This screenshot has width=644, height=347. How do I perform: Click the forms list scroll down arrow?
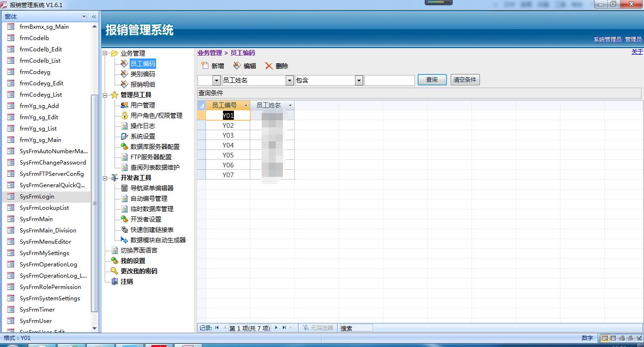point(94,328)
